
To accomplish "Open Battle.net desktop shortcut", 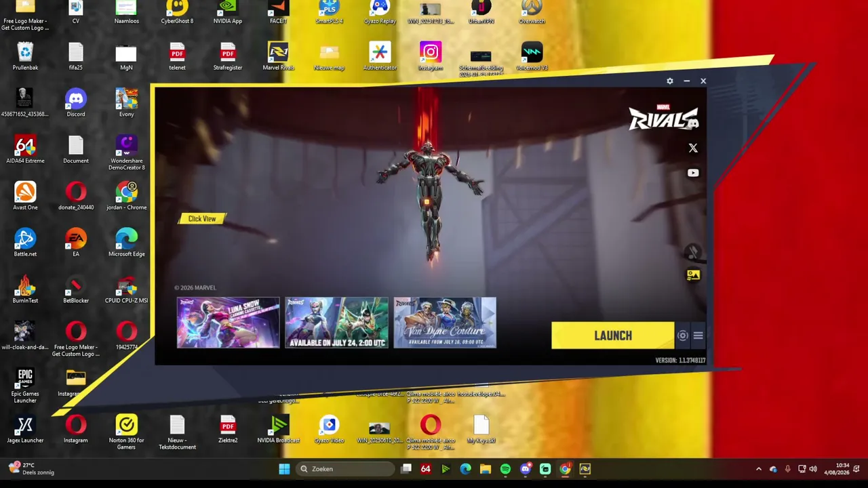I will 25,243.
